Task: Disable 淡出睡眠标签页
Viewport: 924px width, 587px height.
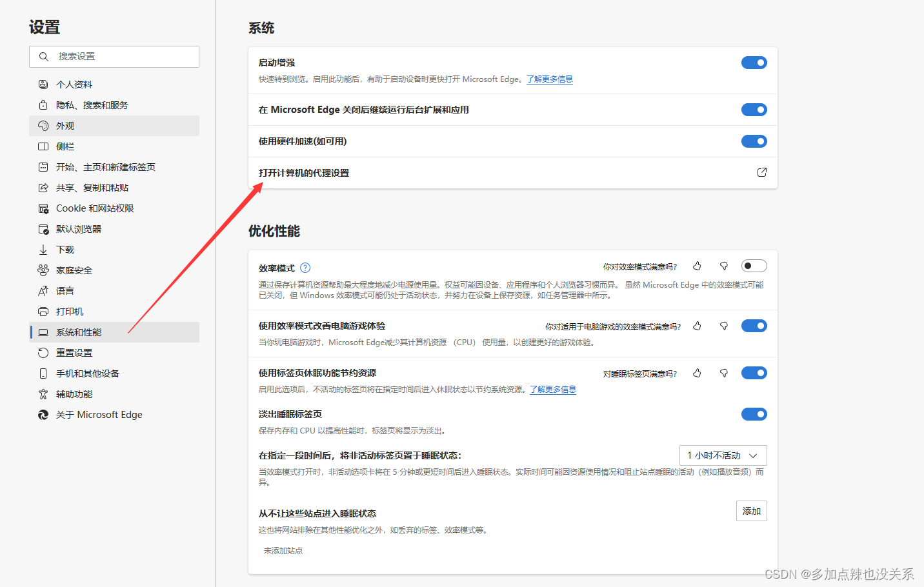Action: tap(754, 414)
